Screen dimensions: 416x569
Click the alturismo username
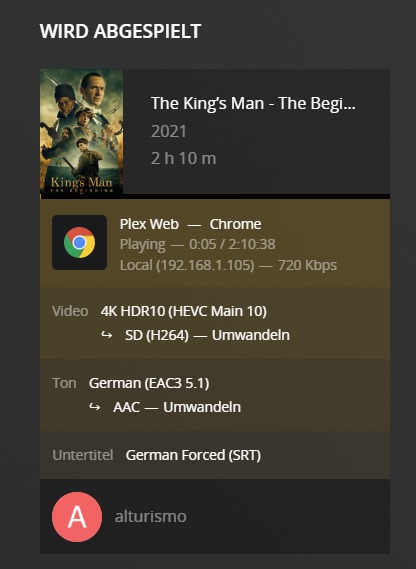click(x=151, y=516)
